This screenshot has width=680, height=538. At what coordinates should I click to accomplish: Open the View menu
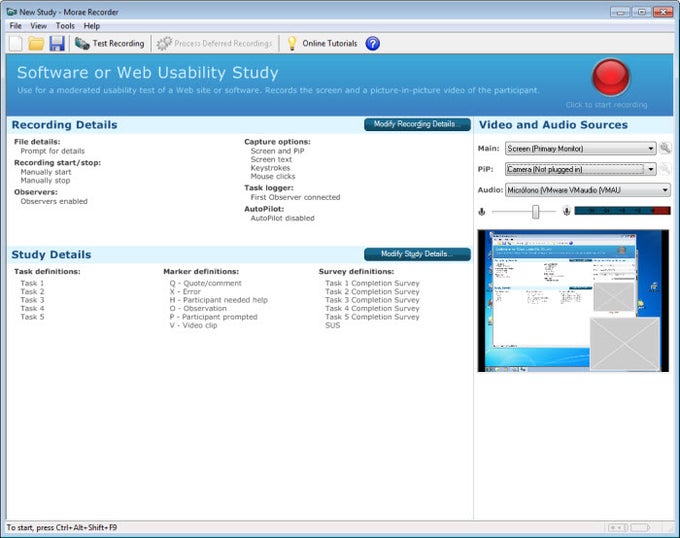click(x=39, y=26)
